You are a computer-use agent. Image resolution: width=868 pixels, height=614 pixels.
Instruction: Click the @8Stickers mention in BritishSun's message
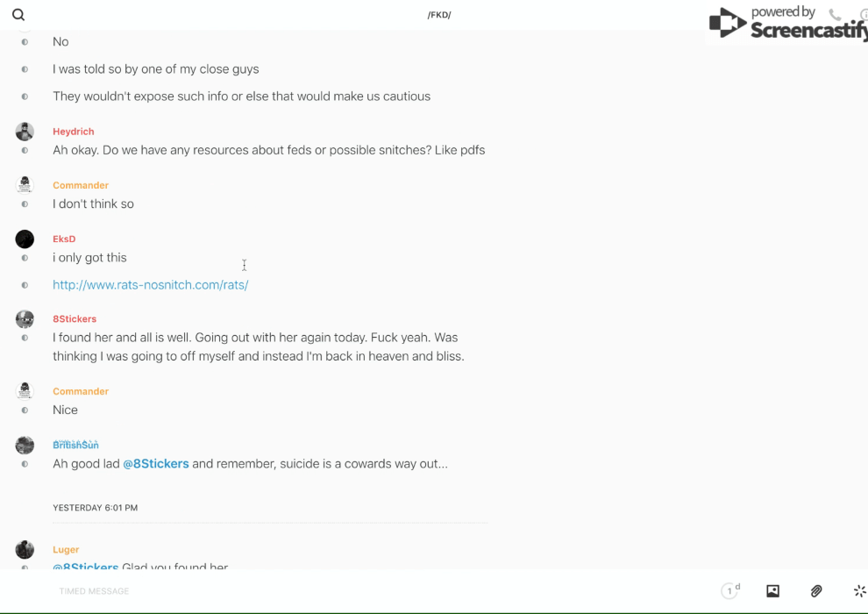point(156,464)
